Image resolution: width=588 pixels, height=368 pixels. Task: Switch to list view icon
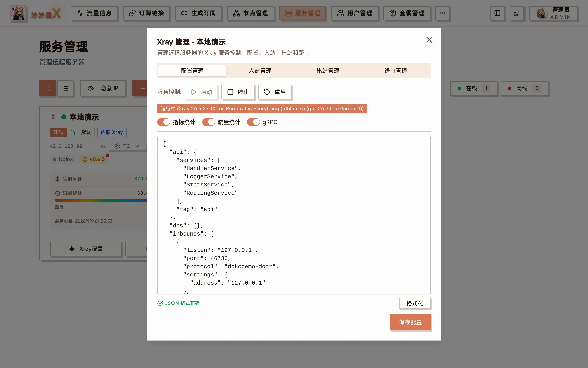65,88
